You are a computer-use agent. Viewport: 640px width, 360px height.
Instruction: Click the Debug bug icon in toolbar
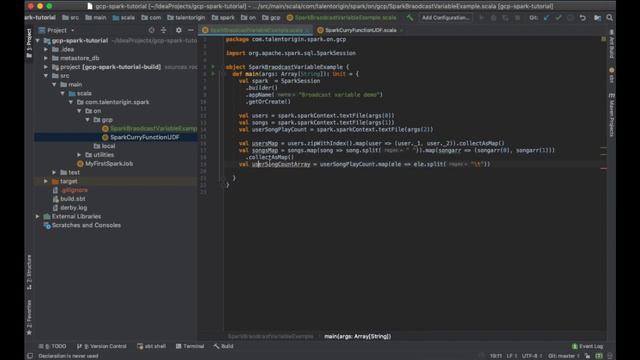[493, 18]
